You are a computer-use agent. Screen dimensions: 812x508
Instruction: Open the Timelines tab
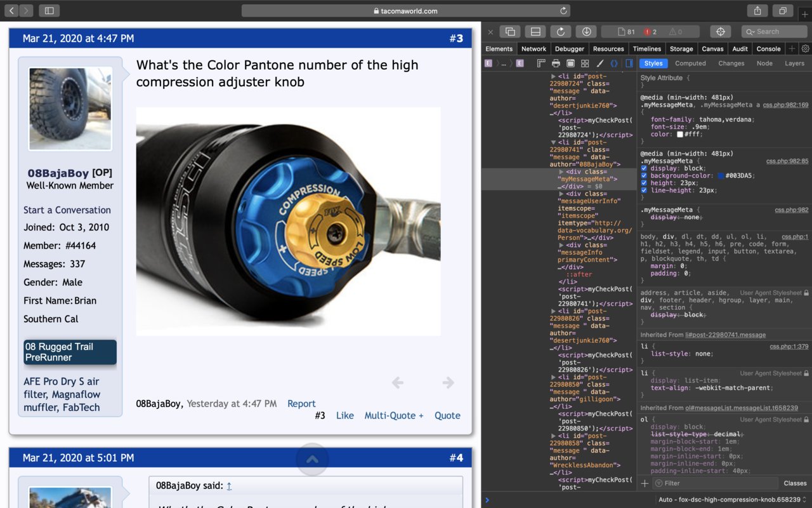click(x=647, y=49)
